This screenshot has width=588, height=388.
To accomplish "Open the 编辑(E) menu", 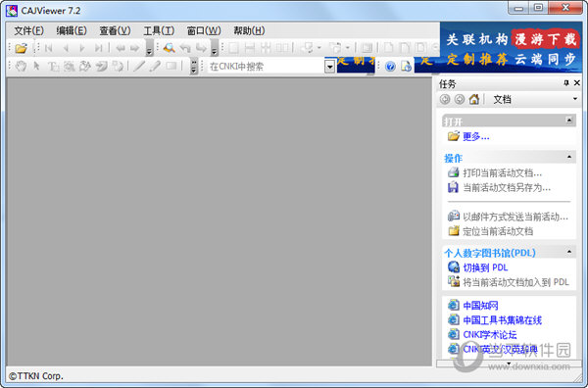I will tap(72, 30).
